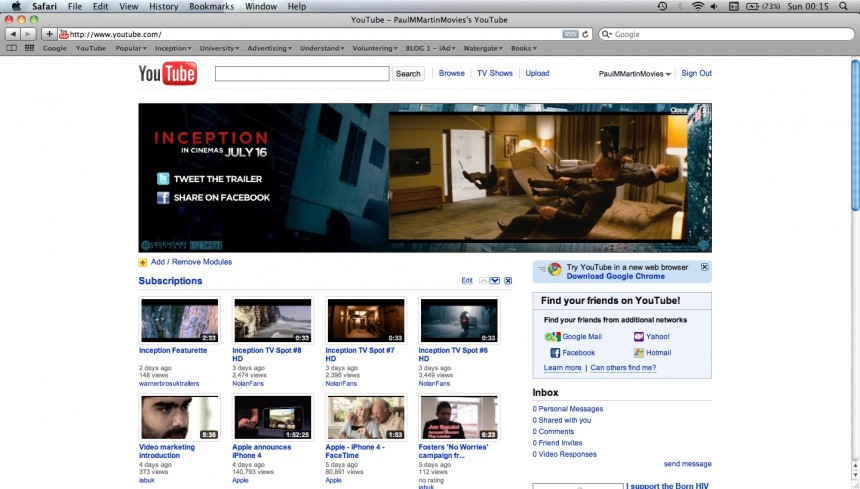Click the Add Bookmark plus button
This screenshot has height=489, width=860.
click(x=49, y=34)
